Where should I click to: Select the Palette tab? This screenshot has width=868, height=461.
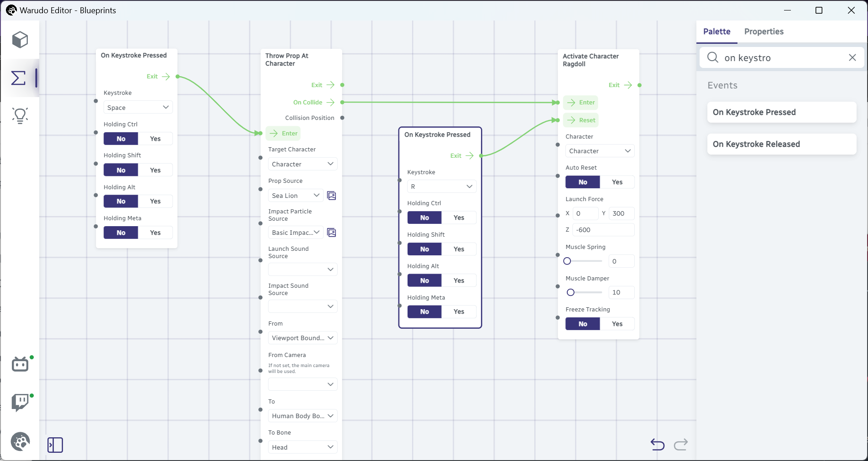(716, 31)
